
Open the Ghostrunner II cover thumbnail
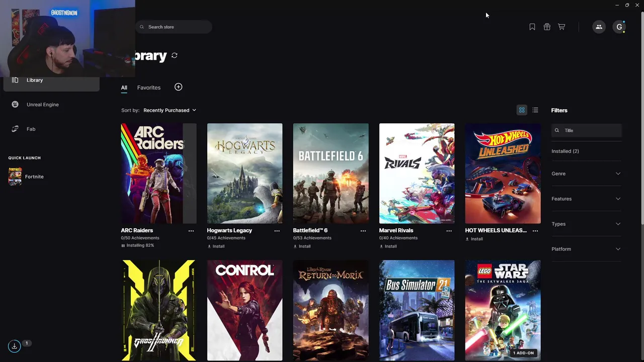[x=158, y=310]
